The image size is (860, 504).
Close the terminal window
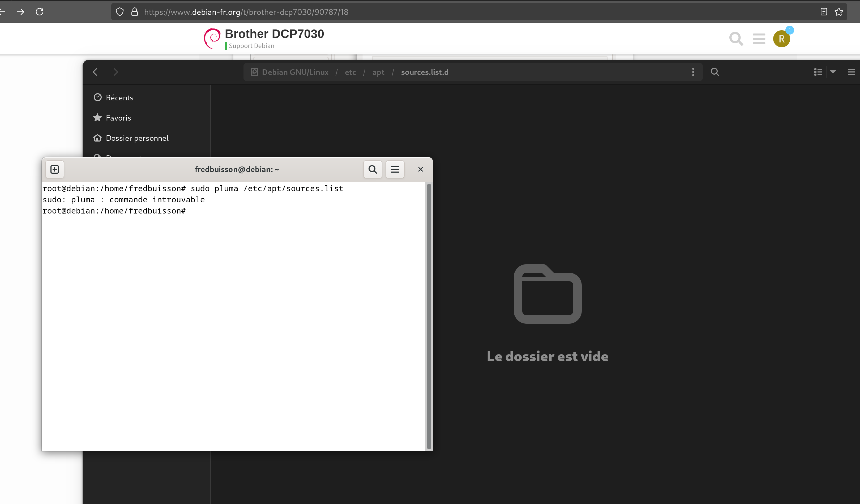point(421,169)
